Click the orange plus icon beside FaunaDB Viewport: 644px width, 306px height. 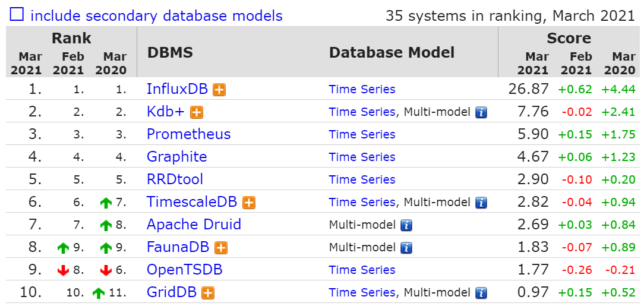[221, 248]
